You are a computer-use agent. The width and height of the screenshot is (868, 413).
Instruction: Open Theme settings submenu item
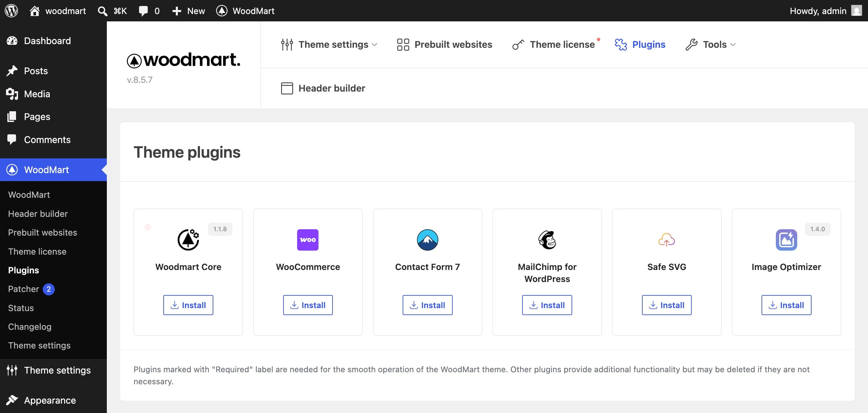coord(39,346)
